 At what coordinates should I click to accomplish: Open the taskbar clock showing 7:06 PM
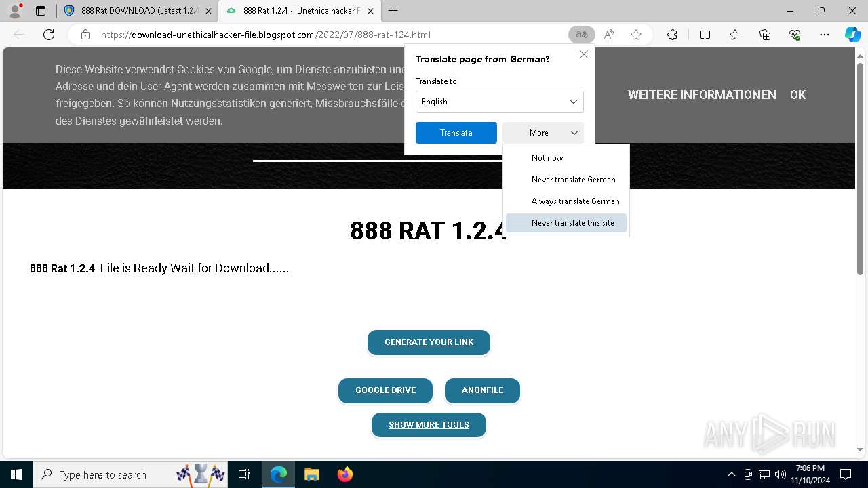click(810, 474)
